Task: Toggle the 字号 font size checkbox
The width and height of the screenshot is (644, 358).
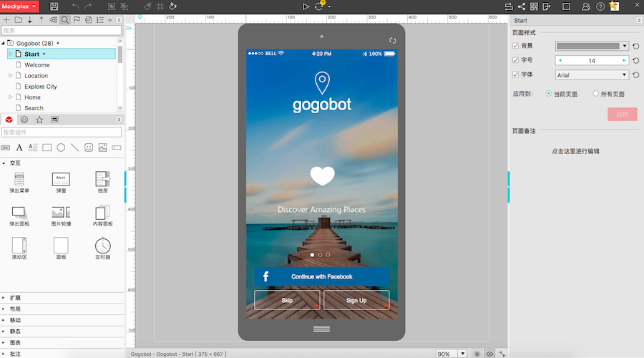Action: click(515, 60)
